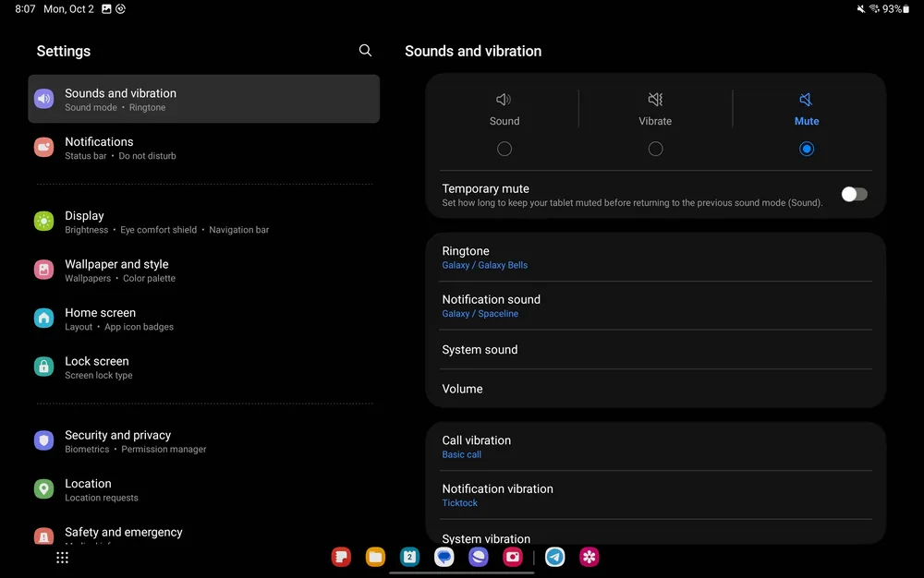Launch Gallery from the taskbar

[x=590, y=557]
